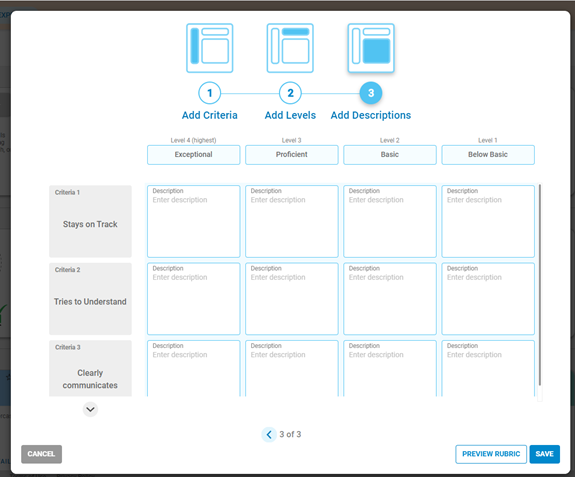Open the Add Levels step label
Screen dimensions: 575x477
pyautogui.click(x=290, y=115)
